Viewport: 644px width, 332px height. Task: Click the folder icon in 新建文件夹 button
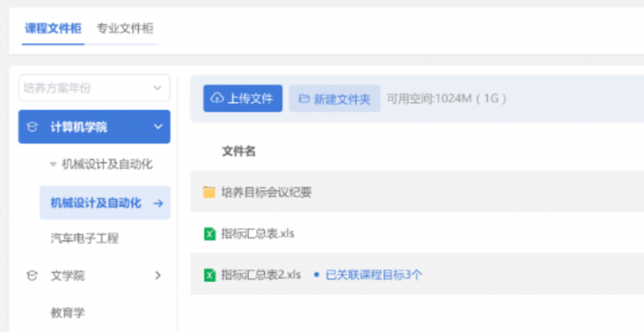(x=303, y=99)
